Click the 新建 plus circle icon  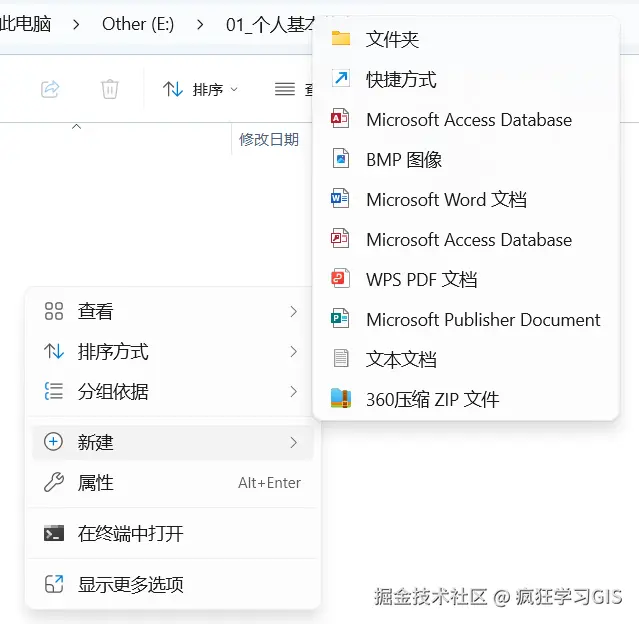pos(53,442)
